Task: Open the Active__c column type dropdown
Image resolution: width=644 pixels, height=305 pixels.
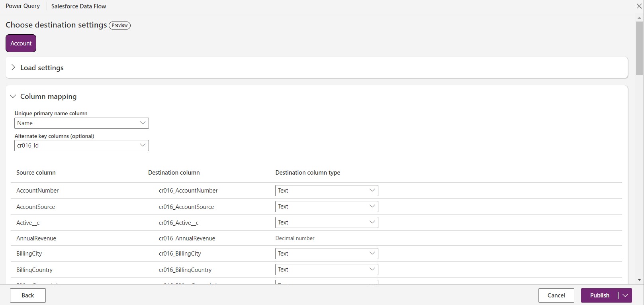Action: coord(326,222)
